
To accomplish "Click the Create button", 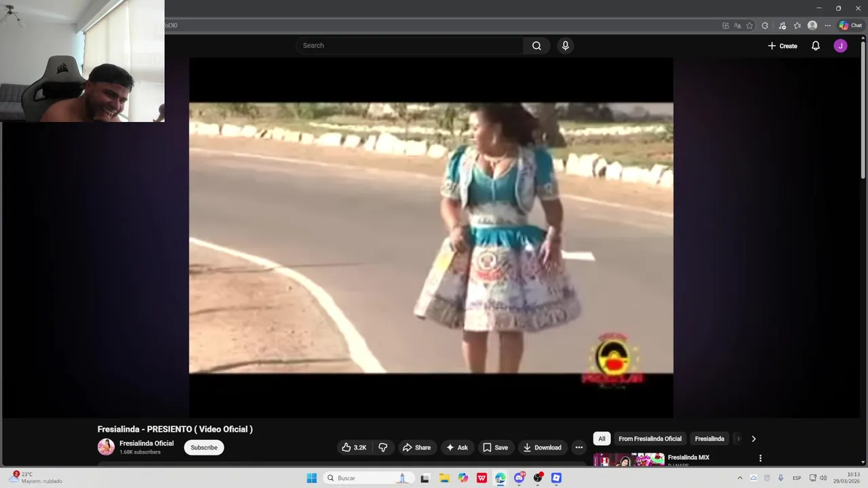I will [x=783, y=45].
